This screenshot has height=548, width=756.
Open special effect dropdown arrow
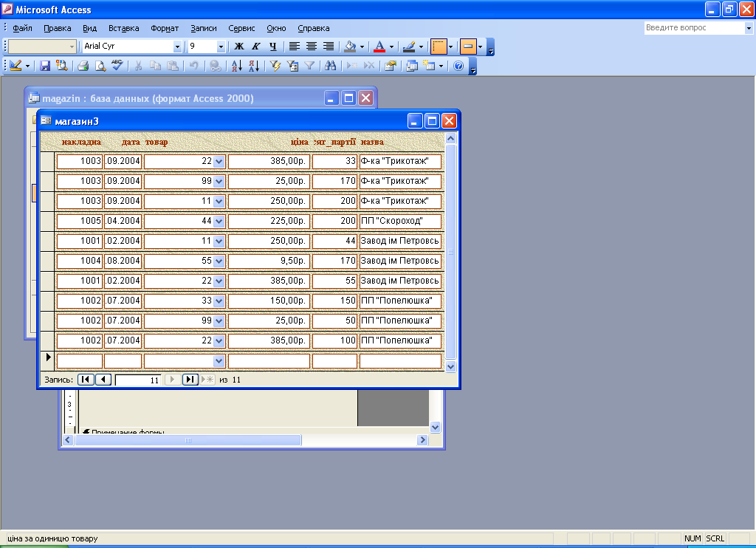tap(480, 47)
